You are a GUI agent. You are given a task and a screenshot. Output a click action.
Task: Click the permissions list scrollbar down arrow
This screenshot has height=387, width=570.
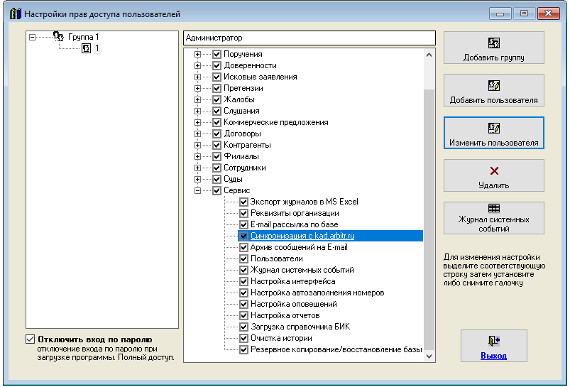429,356
